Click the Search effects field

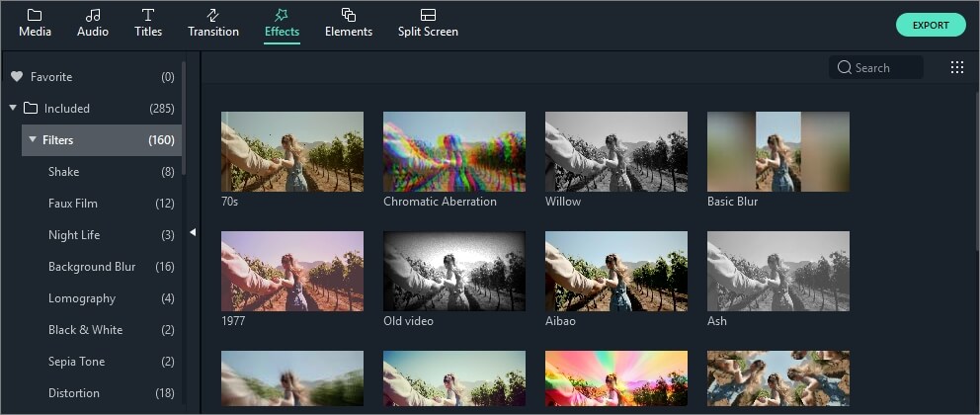tap(876, 67)
